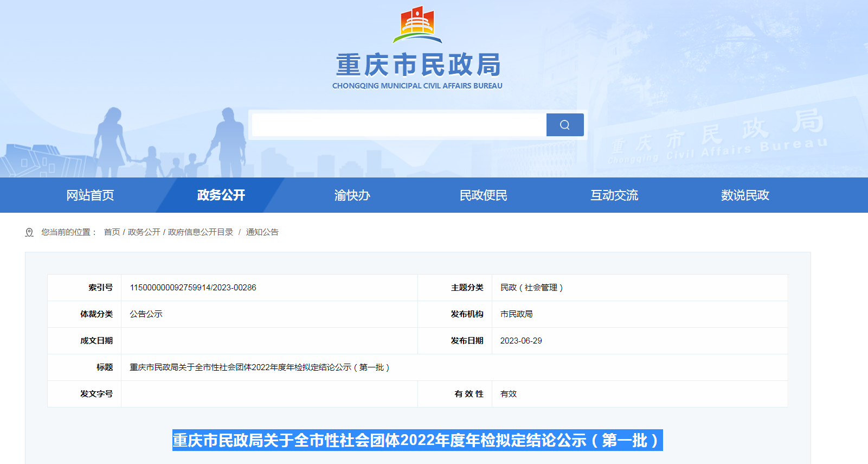Open the 民政便民 navigation tab
This screenshot has width=868, height=464.
click(x=483, y=195)
